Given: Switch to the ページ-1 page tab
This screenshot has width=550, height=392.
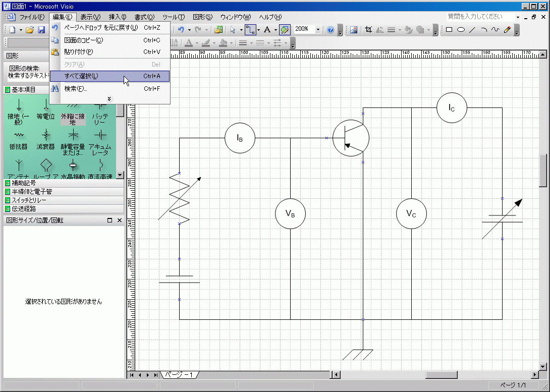Looking at the screenshot, I should click(180, 375).
